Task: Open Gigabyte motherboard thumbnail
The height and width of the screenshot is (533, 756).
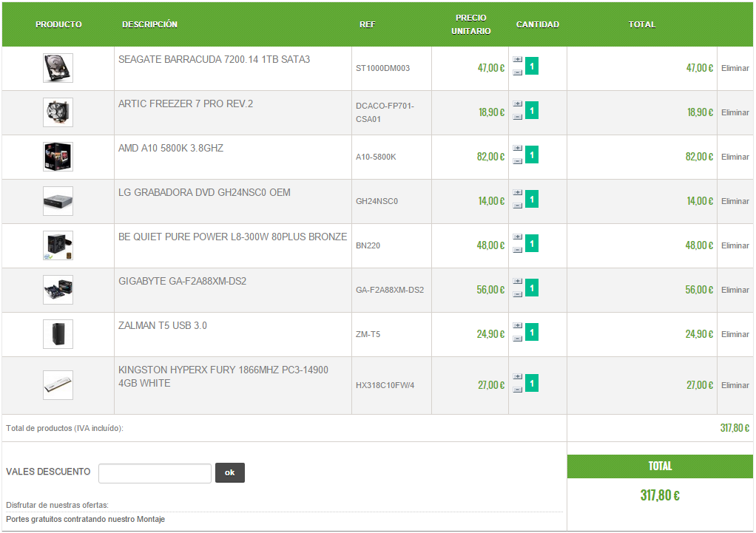Action: coord(58,290)
